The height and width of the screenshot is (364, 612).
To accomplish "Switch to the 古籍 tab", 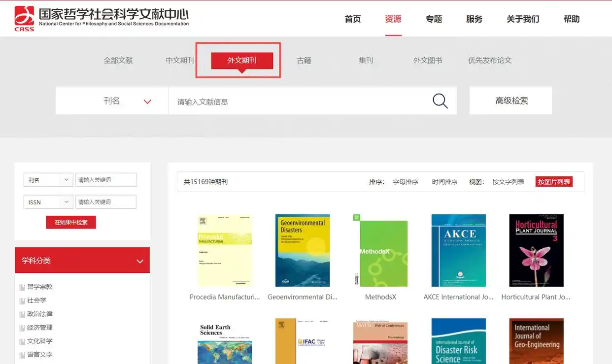I will pos(304,60).
